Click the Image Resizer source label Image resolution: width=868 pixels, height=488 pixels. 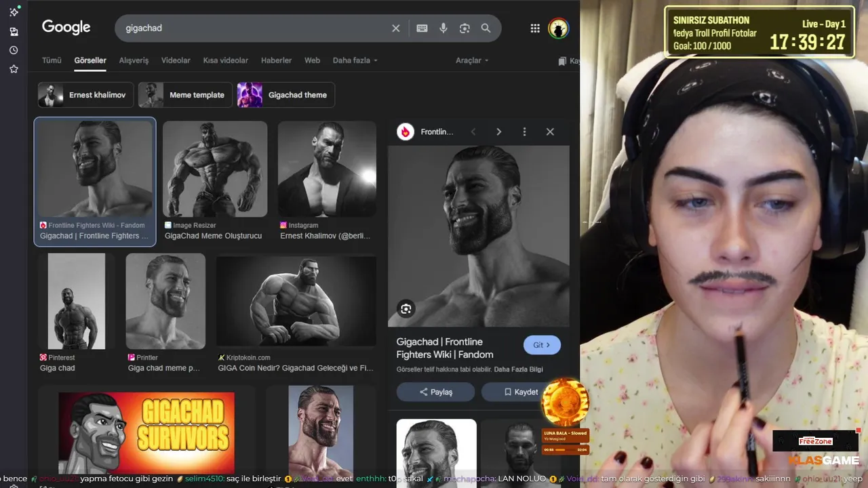click(x=195, y=225)
